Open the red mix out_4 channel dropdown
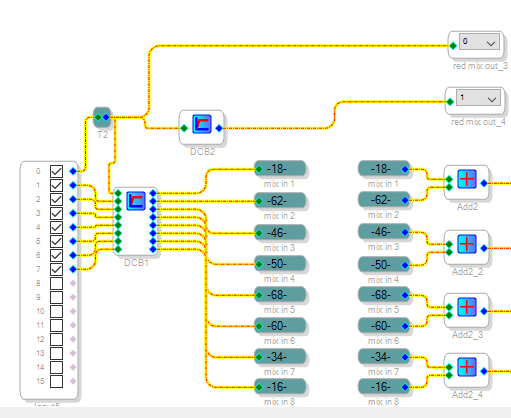 (x=478, y=98)
